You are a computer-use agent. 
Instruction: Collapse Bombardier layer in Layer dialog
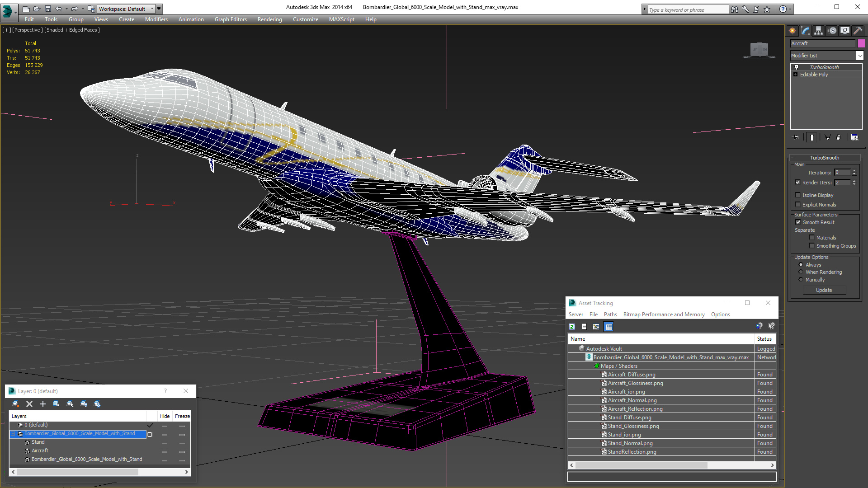coord(14,434)
